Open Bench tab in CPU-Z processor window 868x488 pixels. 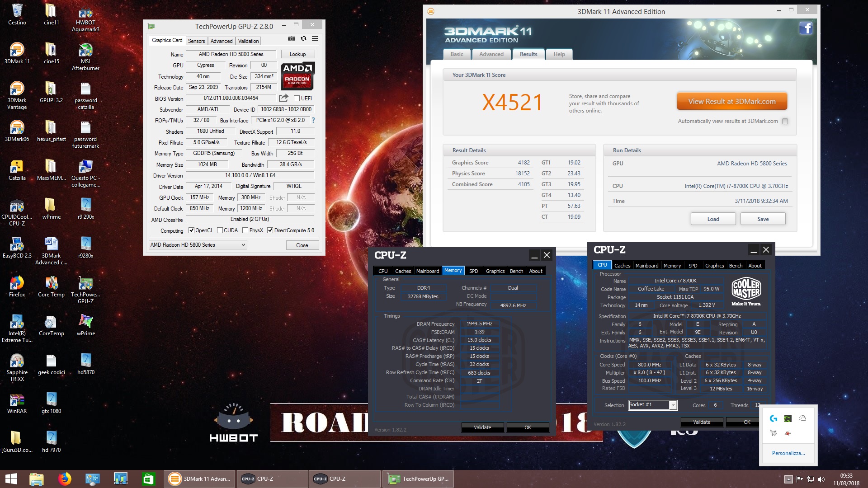[x=736, y=266]
